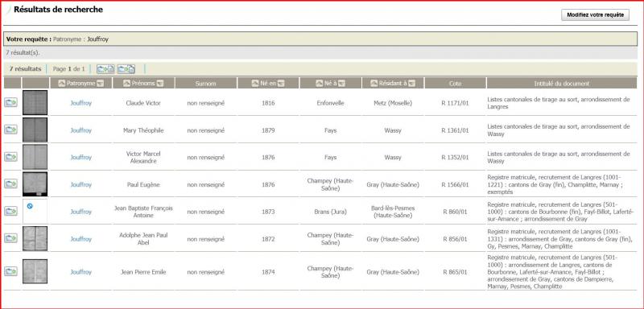Screen dimensions: 644x309
Task: Sort 'Né en' column descending arrow
Action: click(x=281, y=84)
